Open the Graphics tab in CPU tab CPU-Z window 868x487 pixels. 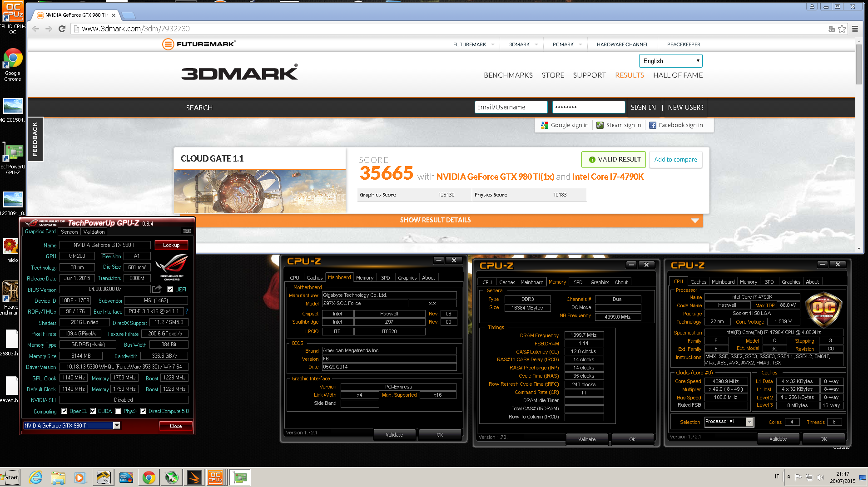(x=791, y=282)
